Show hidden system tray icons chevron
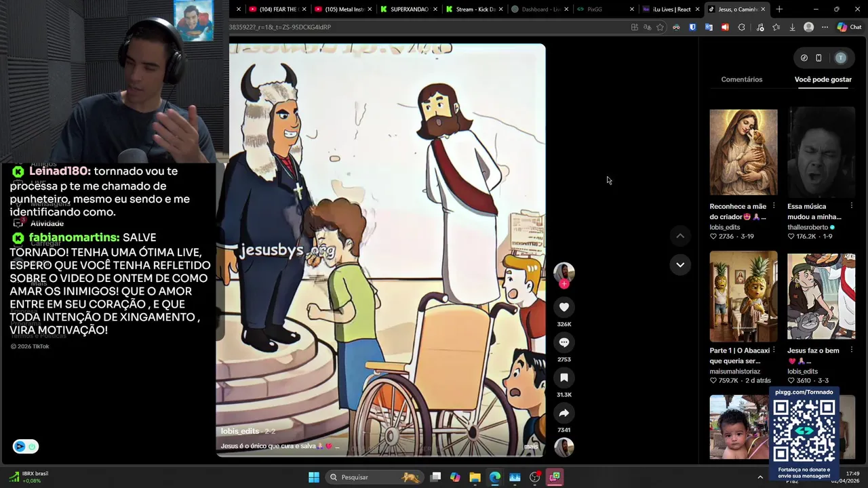Screen dimensions: 868x488 (x=760, y=477)
